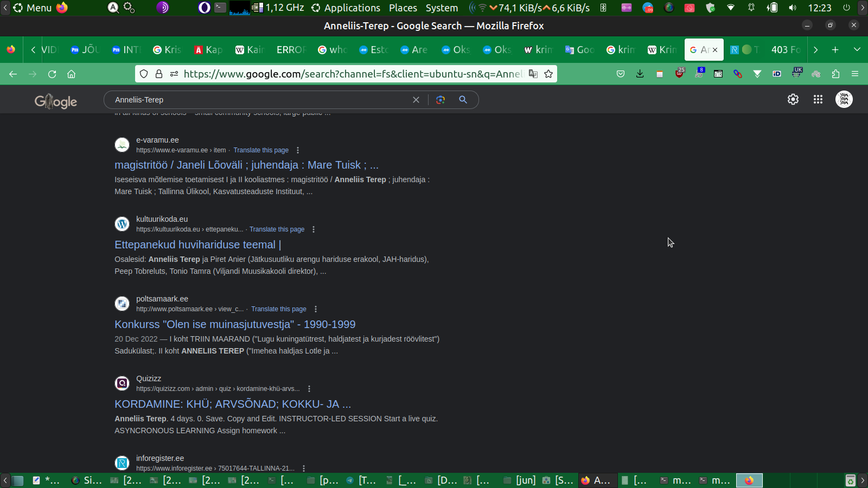The height and width of the screenshot is (488, 868).
Task: Switch to the Estc tab
Action: point(373,49)
